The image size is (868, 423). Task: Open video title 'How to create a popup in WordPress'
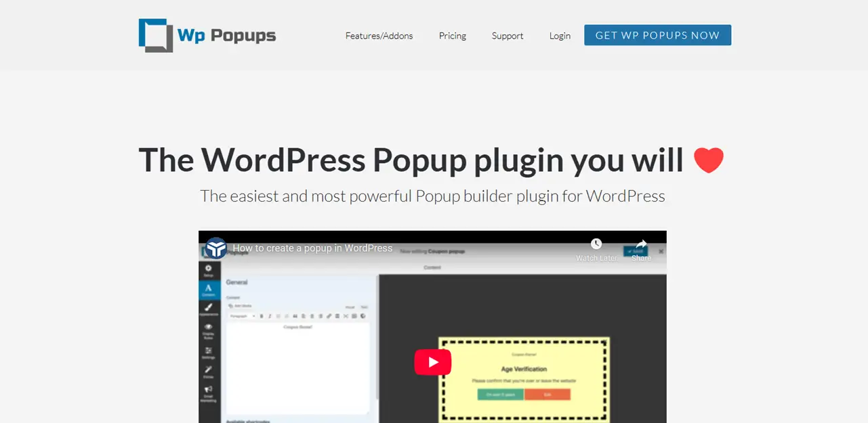(x=312, y=248)
